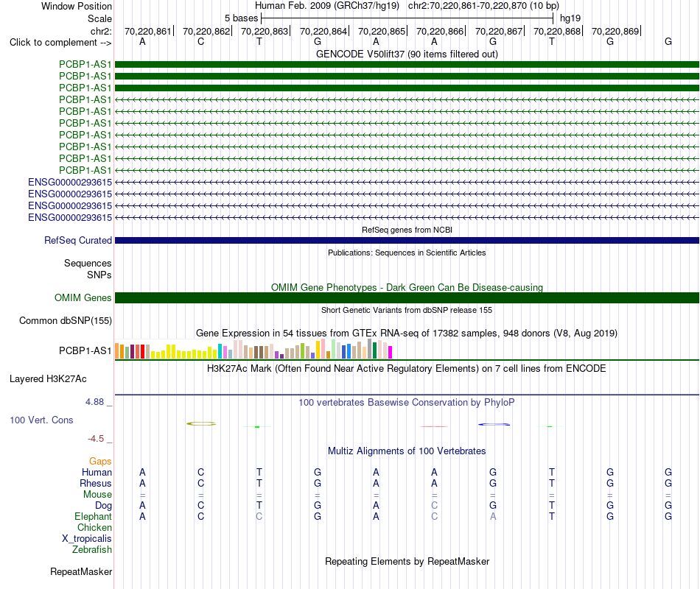Click the RepeatMasker track label
This screenshot has width=700, height=589.
(81, 571)
